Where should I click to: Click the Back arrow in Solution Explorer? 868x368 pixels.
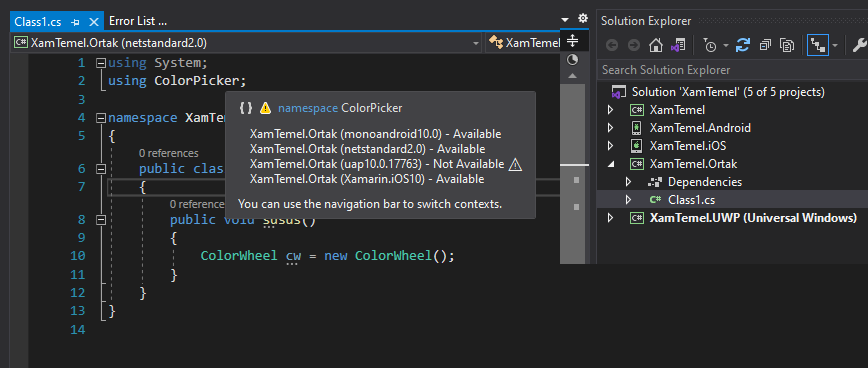[612, 45]
